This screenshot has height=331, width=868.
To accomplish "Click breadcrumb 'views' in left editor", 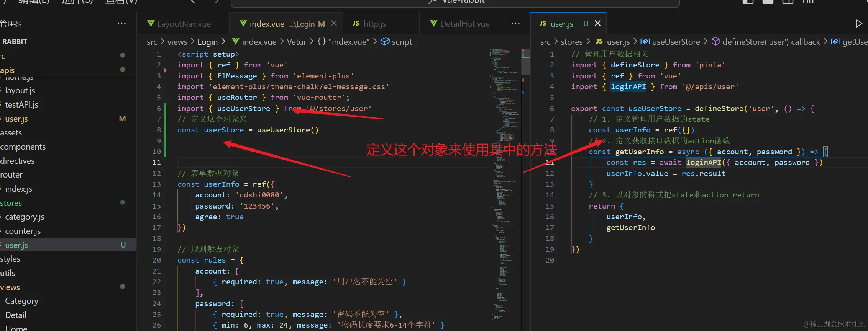I will (x=177, y=42).
